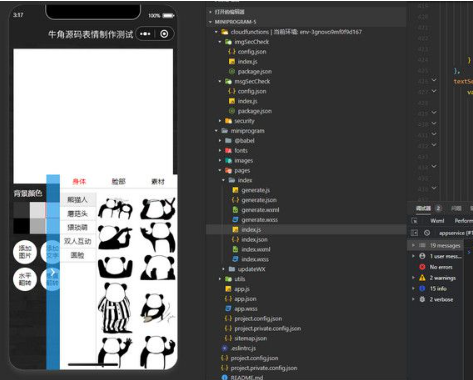Viewport: 473px width, 380px height.
Task: Click the app.js file icon
Action: (x=228, y=289)
